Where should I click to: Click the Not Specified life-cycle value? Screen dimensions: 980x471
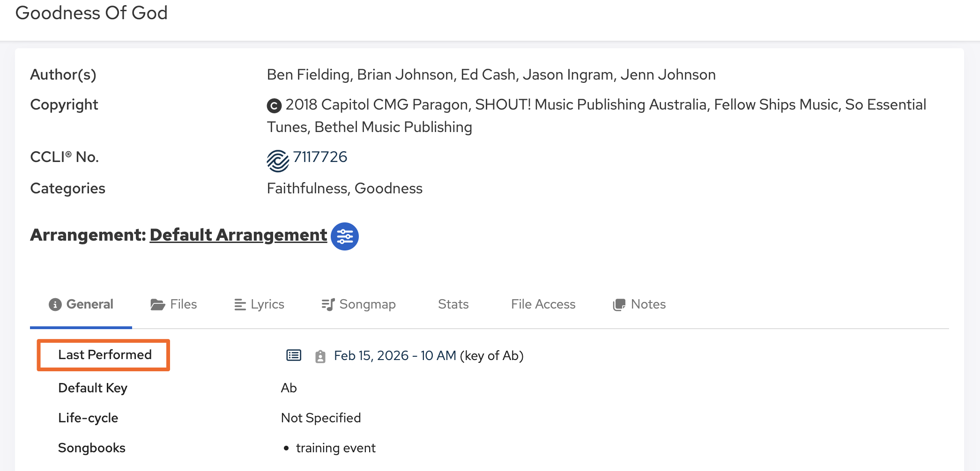click(321, 418)
